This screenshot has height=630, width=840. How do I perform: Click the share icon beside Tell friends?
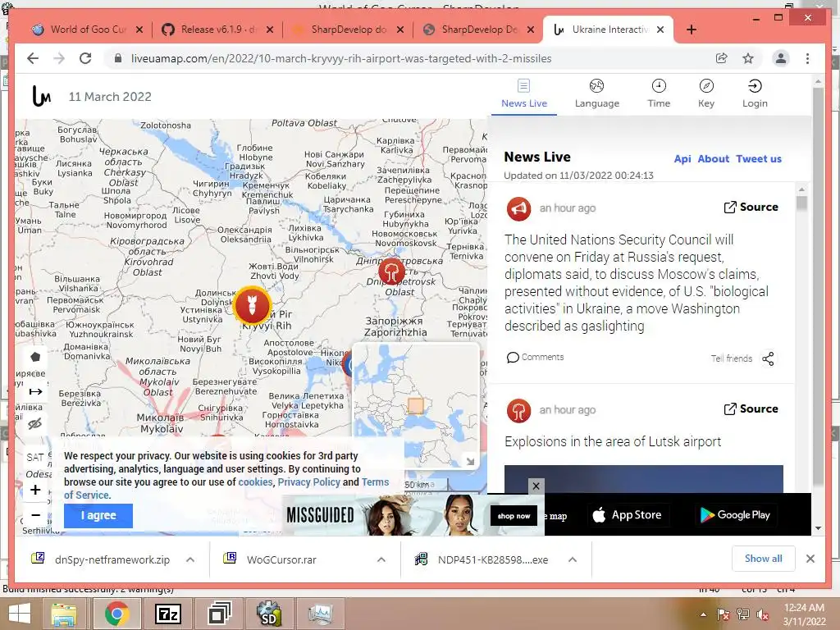(x=768, y=358)
